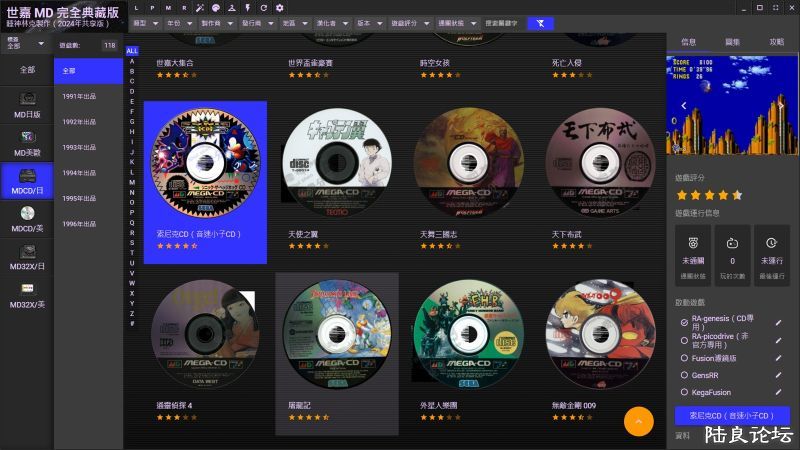Open the color palette theme icon

(216, 8)
